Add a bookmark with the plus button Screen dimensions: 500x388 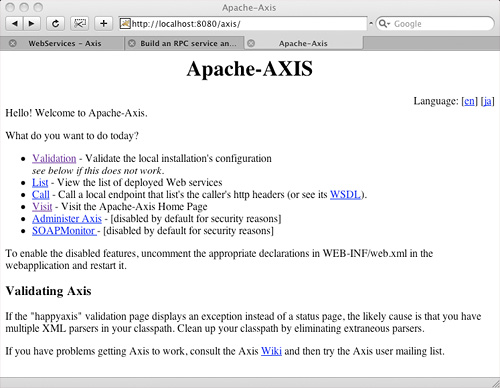tap(103, 24)
